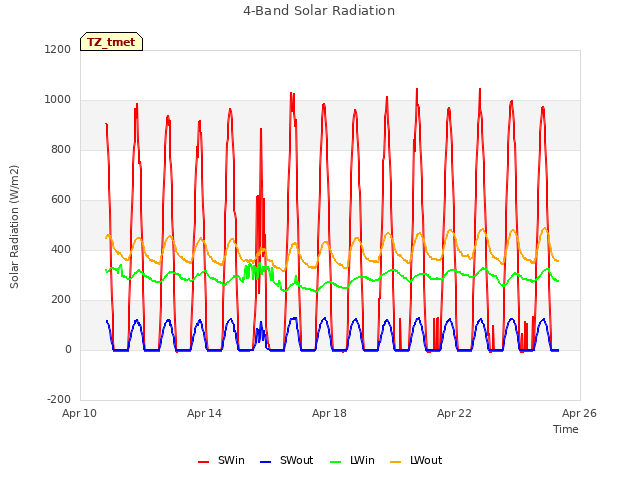Click the '400' y-axis label

[x=61, y=249]
